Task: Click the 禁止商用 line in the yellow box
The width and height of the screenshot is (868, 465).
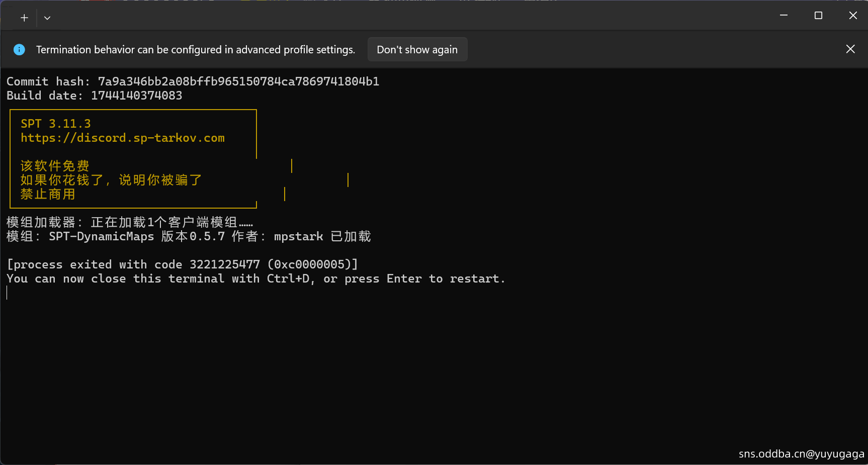Action: click(48, 194)
